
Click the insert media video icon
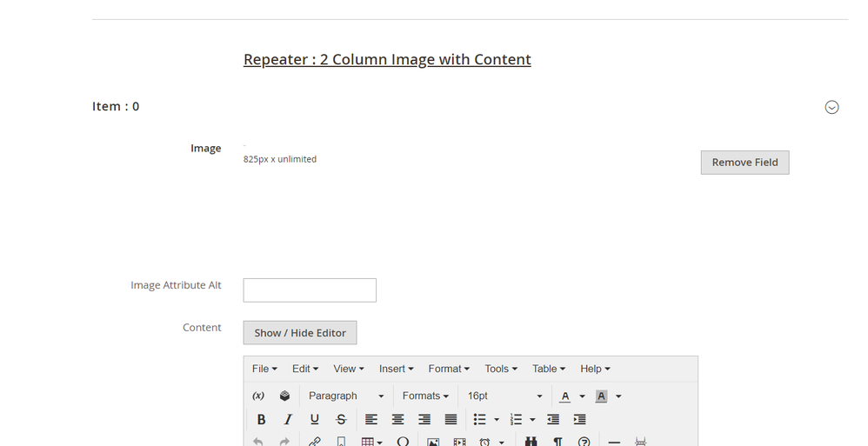pos(459,442)
